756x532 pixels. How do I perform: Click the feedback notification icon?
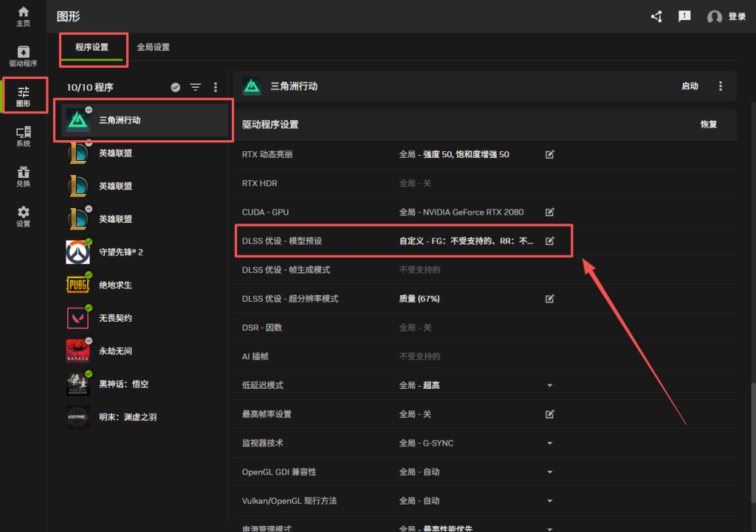tap(684, 16)
